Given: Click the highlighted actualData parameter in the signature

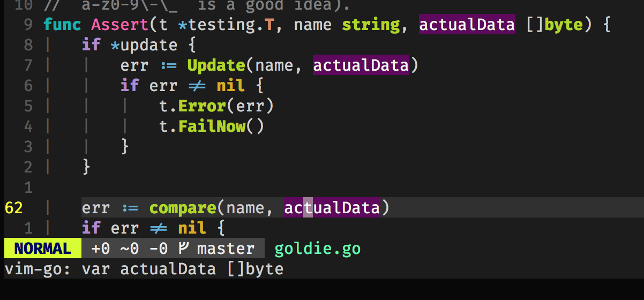Looking at the screenshot, I should click(466, 25).
